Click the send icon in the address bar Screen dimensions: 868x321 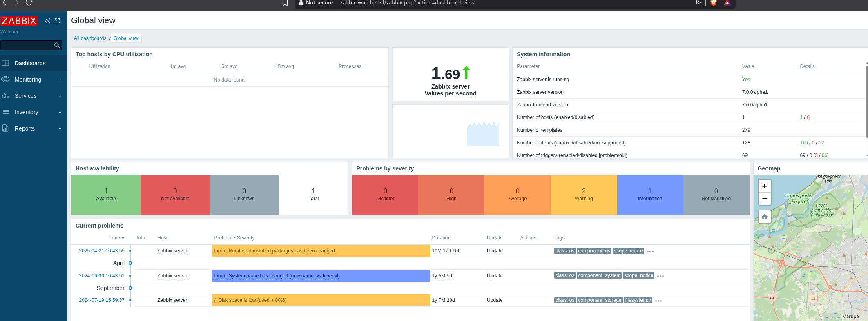699,3
